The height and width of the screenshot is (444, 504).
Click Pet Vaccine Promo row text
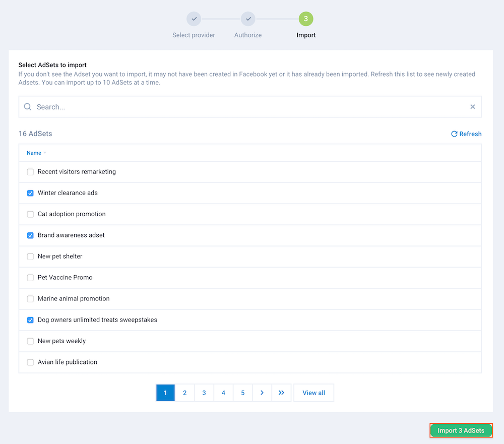[65, 278]
